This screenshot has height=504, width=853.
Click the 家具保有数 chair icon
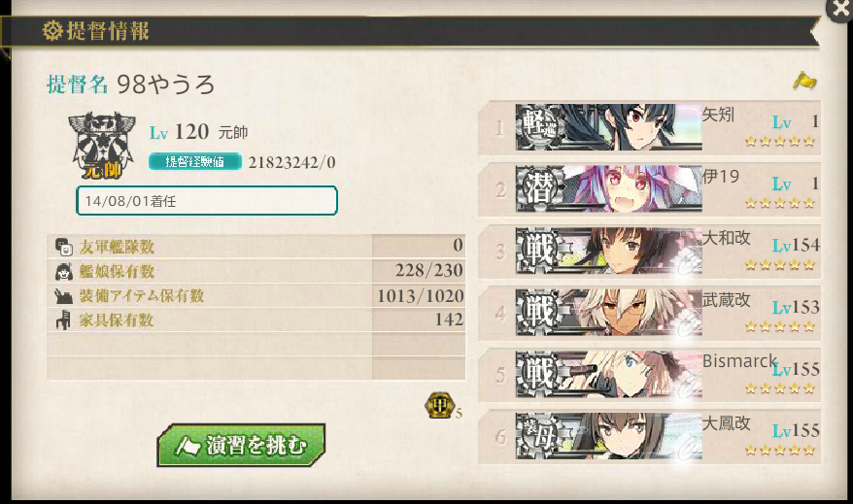click(x=64, y=319)
